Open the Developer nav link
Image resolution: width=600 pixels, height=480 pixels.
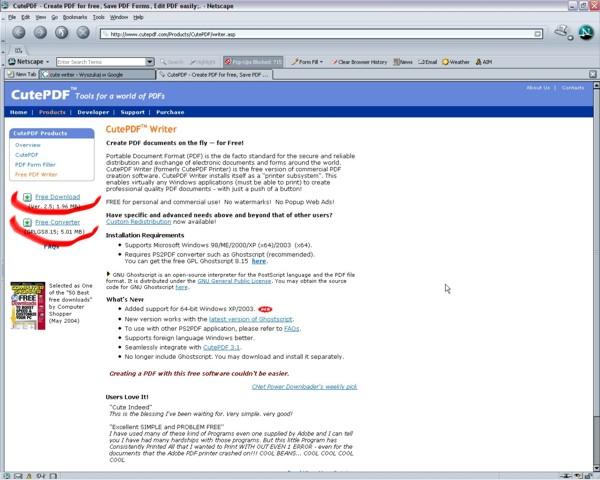click(x=93, y=112)
